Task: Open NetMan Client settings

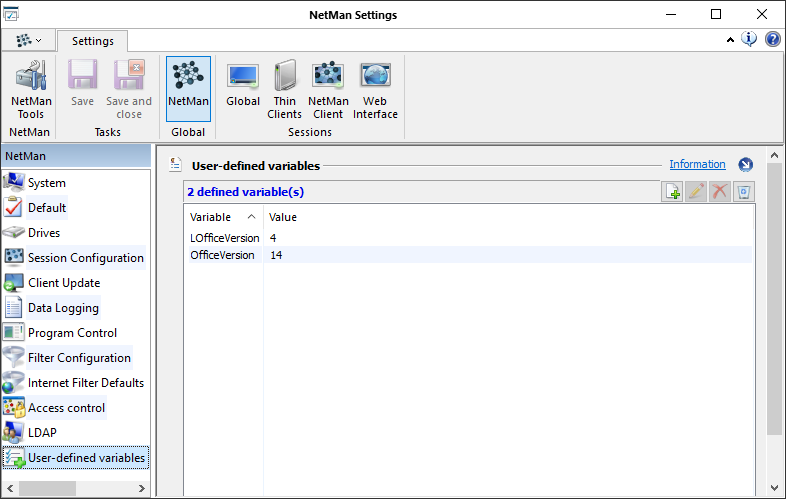Action: point(328,89)
